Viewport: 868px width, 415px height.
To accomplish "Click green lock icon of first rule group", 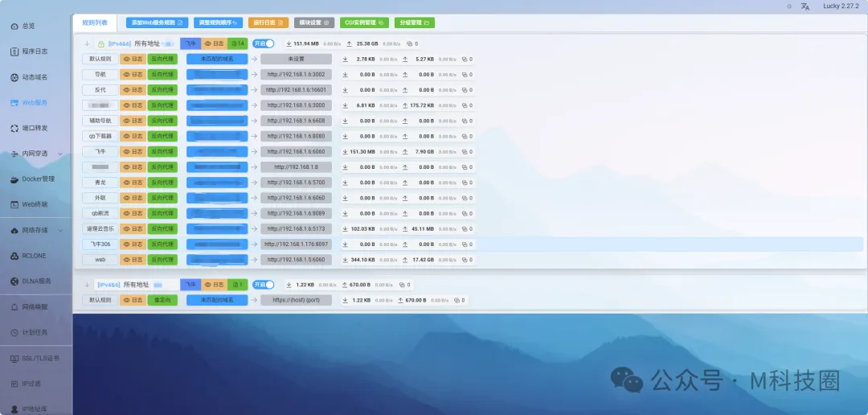I will click(x=101, y=43).
